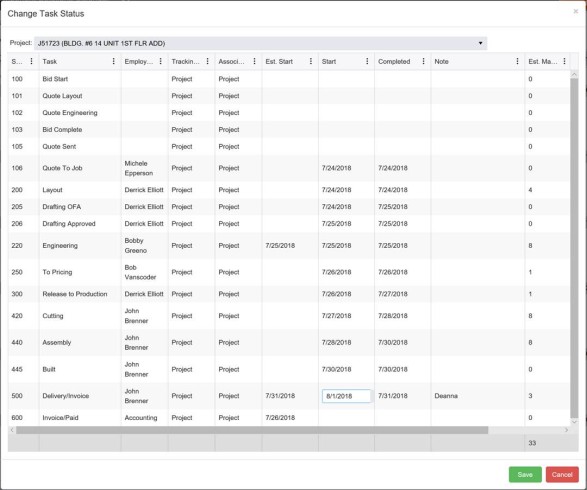Open the Employee column options menu

coord(161,61)
